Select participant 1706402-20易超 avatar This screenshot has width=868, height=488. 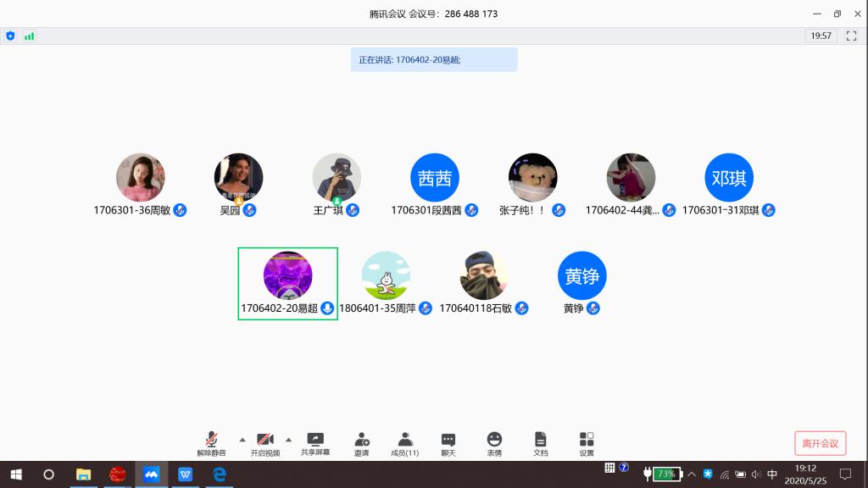[x=287, y=275]
